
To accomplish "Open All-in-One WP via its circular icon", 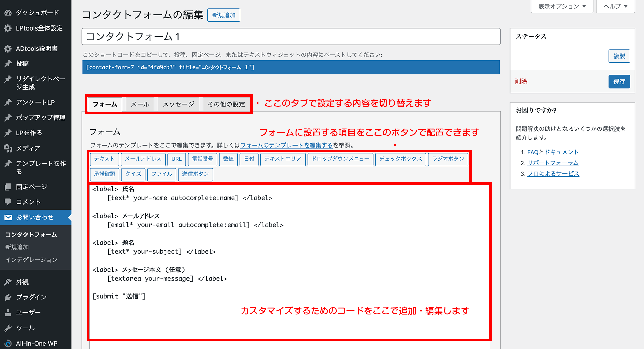I will click(8, 343).
